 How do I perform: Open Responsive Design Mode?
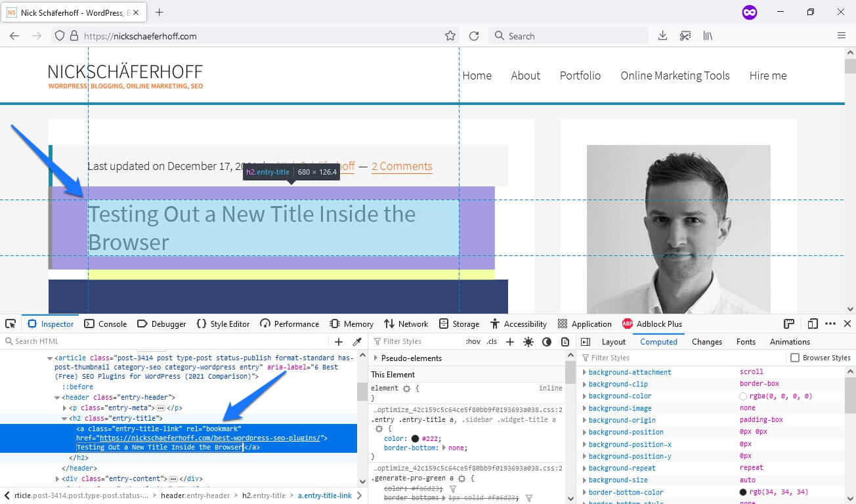(x=812, y=324)
